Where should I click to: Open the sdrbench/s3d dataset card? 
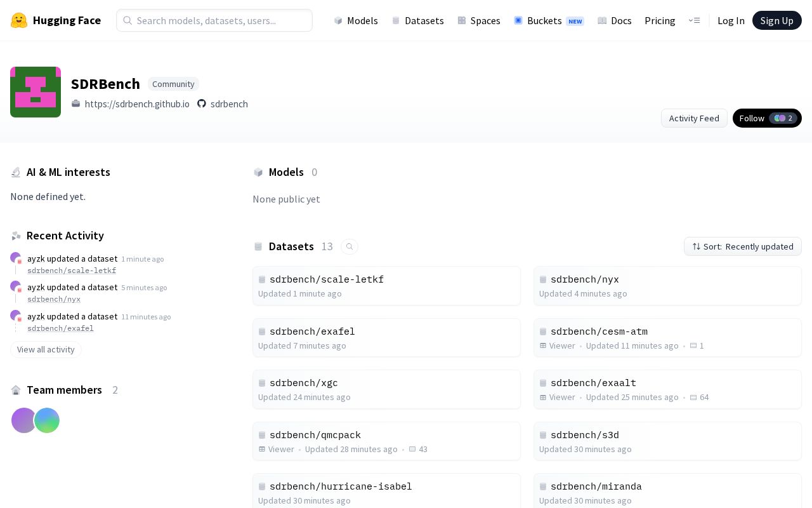click(x=667, y=441)
